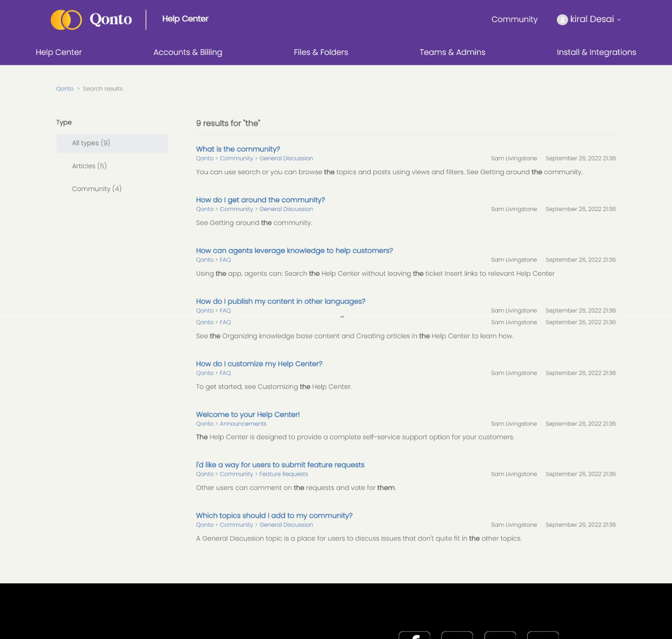Open the Community link in header
Viewport: 672px width, 639px height.
tap(514, 19)
